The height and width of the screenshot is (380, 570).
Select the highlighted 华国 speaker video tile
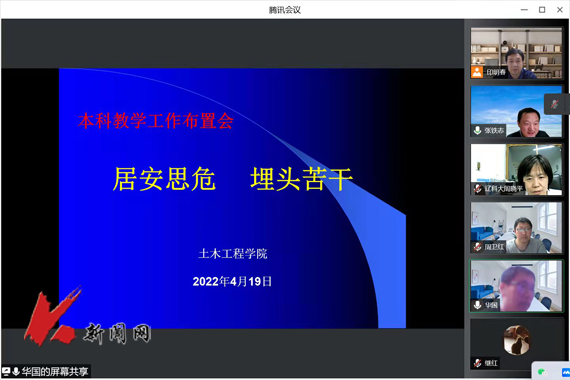click(x=516, y=286)
